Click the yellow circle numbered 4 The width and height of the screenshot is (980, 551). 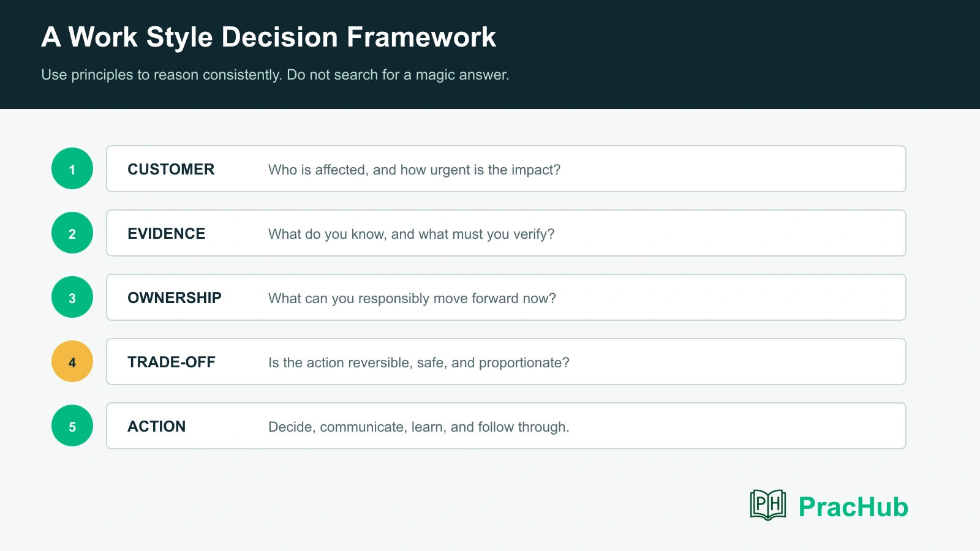pyautogui.click(x=72, y=361)
